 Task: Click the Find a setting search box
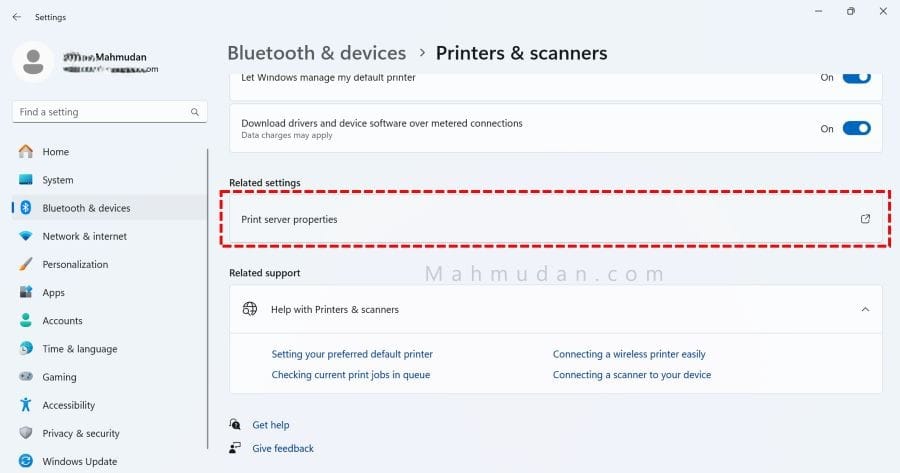point(100,112)
